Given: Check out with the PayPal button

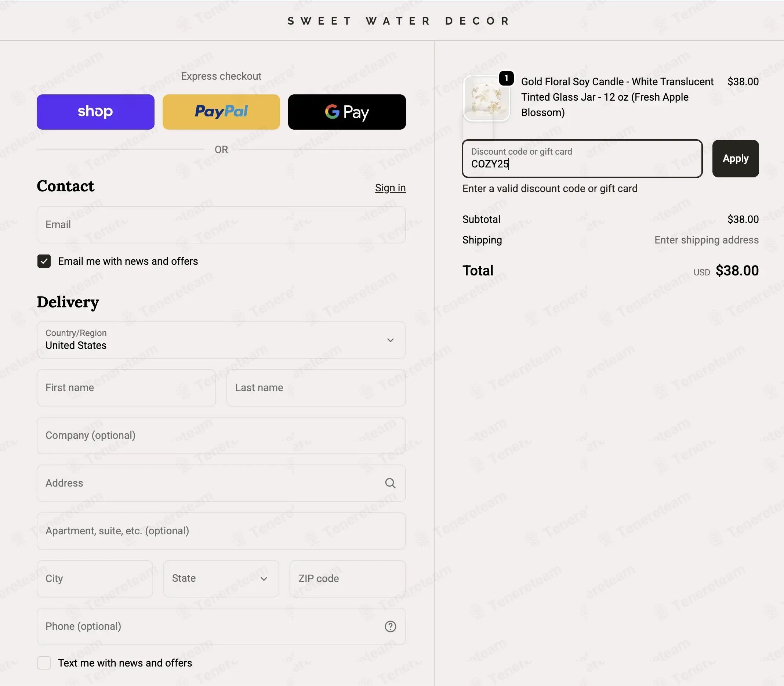Looking at the screenshot, I should click(221, 112).
